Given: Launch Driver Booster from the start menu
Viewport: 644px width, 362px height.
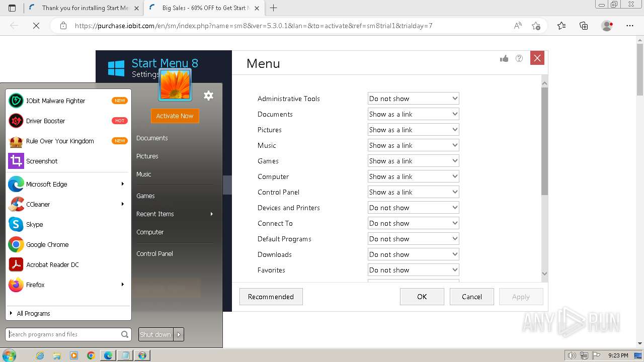Looking at the screenshot, I should (x=68, y=121).
